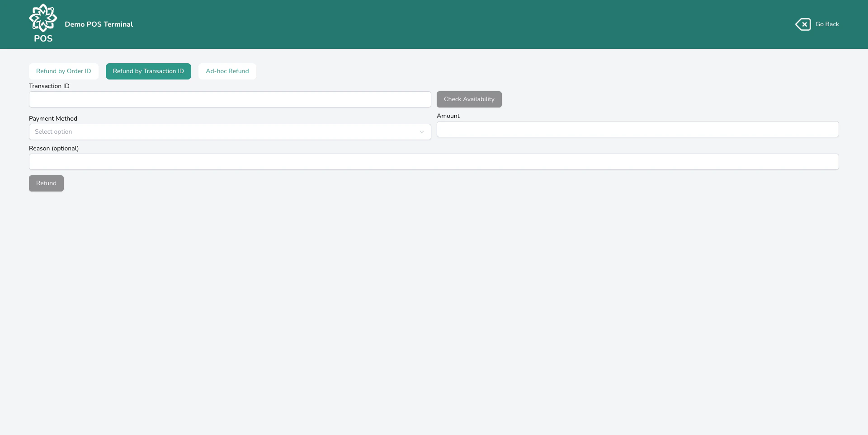Screen dimensions: 868x435
Task: Click the Reason (optional) text box
Action: pos(434,161)
